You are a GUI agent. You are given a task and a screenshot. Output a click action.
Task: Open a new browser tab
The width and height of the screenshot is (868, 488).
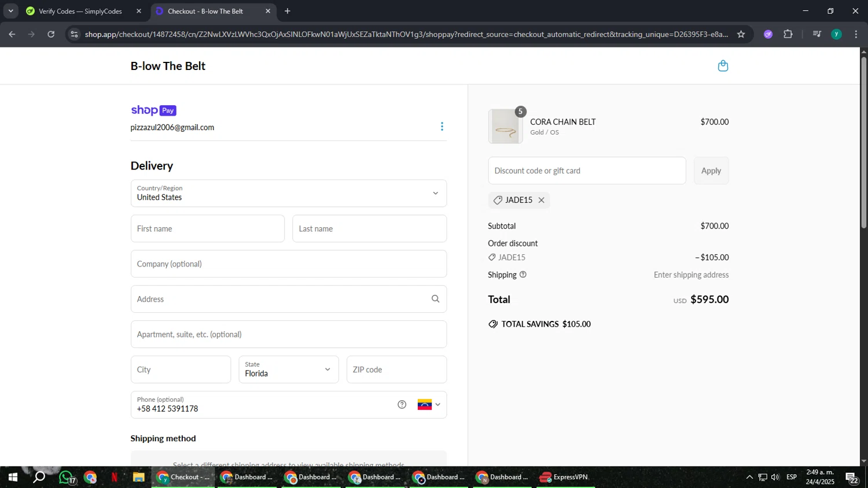pyautogui.click(x=288, y=11)
